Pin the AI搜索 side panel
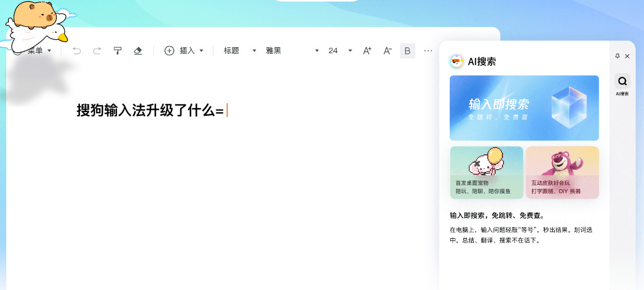The height and width of the screenshot is (290, 644). click(617, 56)
